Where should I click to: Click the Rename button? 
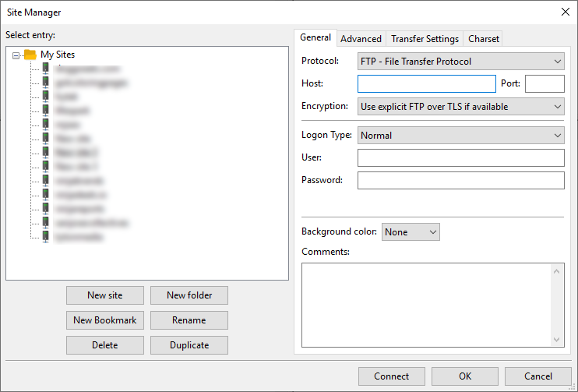pyautogui.click(x=189, y=320)
